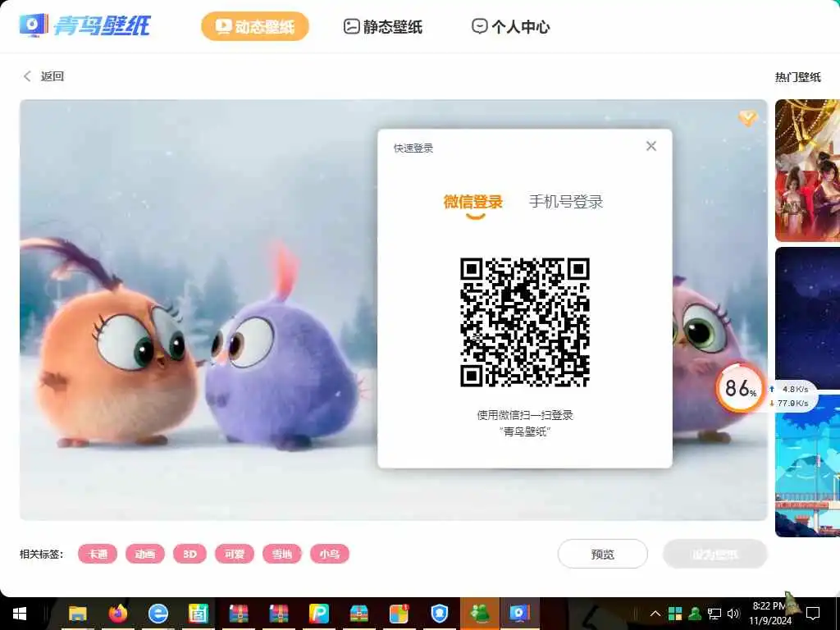Click the 预览 preview button
The width and height of the screenshot is (840, 630).
pyautogui.click(x=603, y=554)
